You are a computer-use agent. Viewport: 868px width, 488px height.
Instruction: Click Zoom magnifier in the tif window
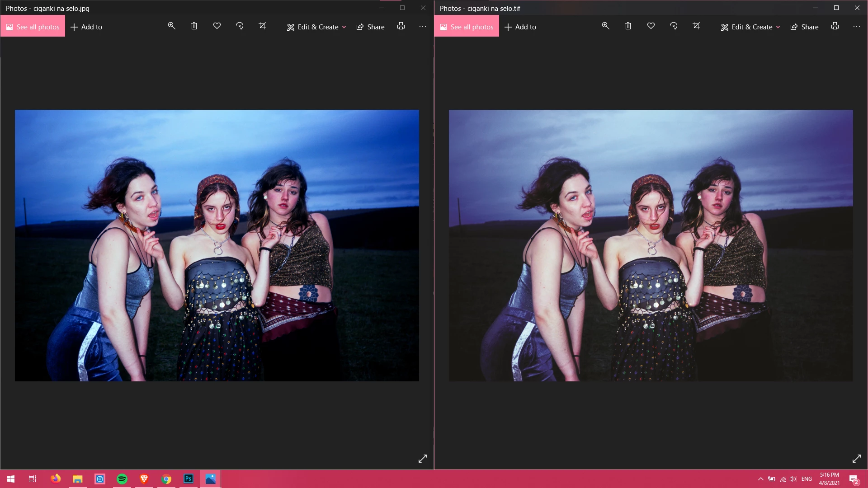[605, 26]
